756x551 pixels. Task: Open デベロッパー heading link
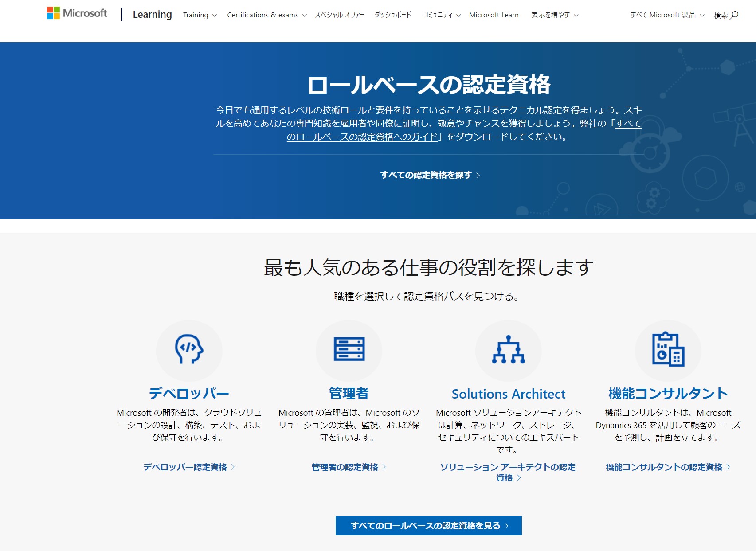[x=189, y=393]
